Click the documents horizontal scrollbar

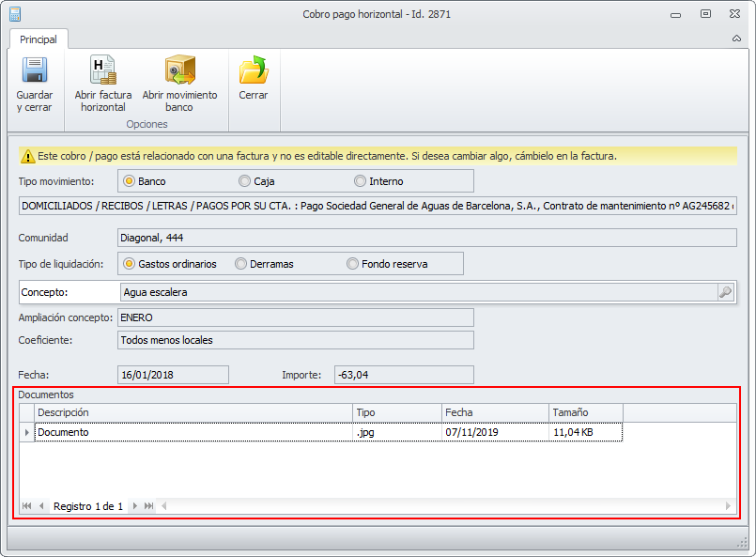(x=446, y=506)
